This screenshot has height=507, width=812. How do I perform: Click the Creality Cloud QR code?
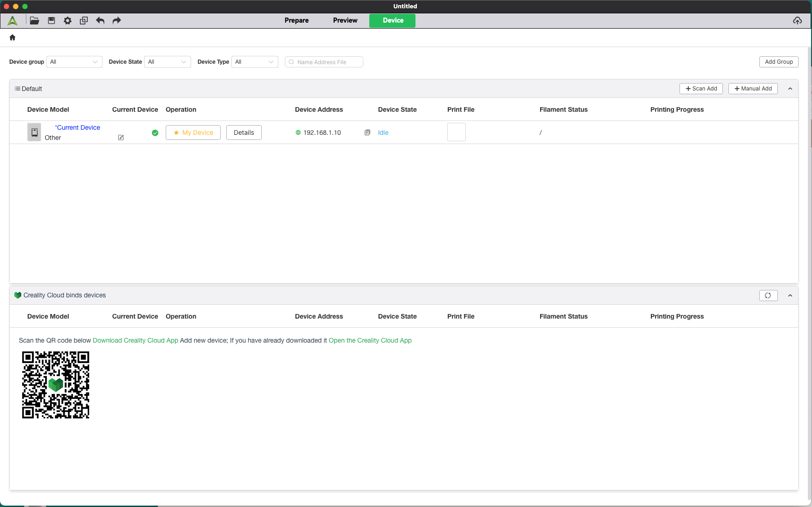tap(56, 385)
